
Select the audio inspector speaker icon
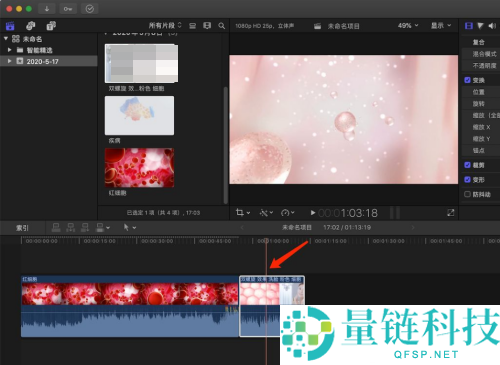pyautogui.click(x=492, y=26)
